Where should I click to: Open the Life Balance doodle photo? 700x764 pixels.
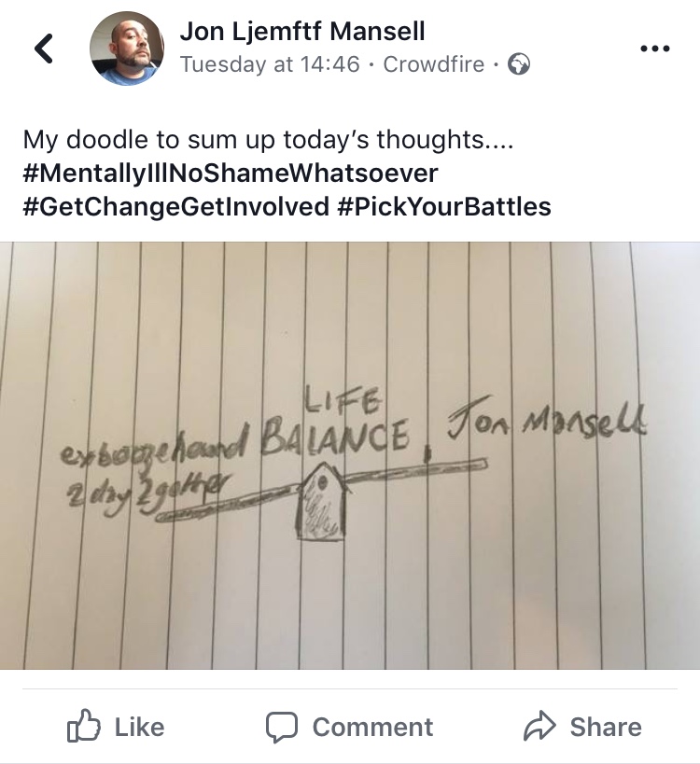pyautogui.click(x=350, y=455)
